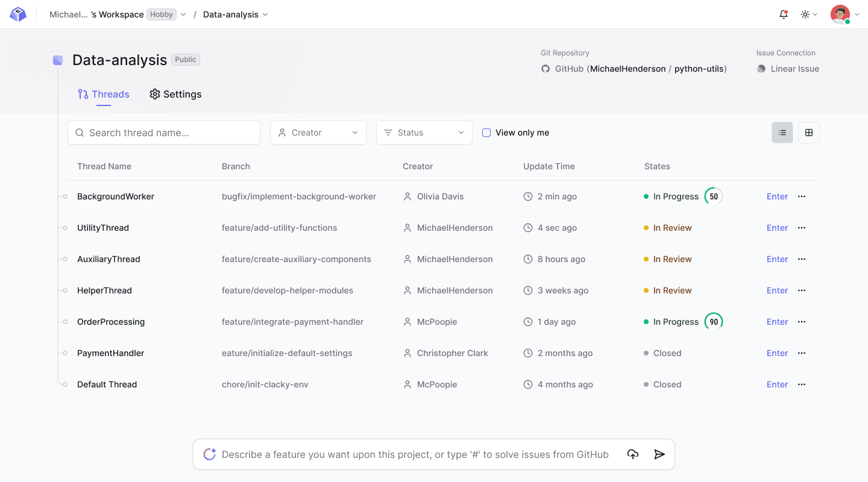
Task: Open more options for Default Thread
Action: click(x=802, y=384)
